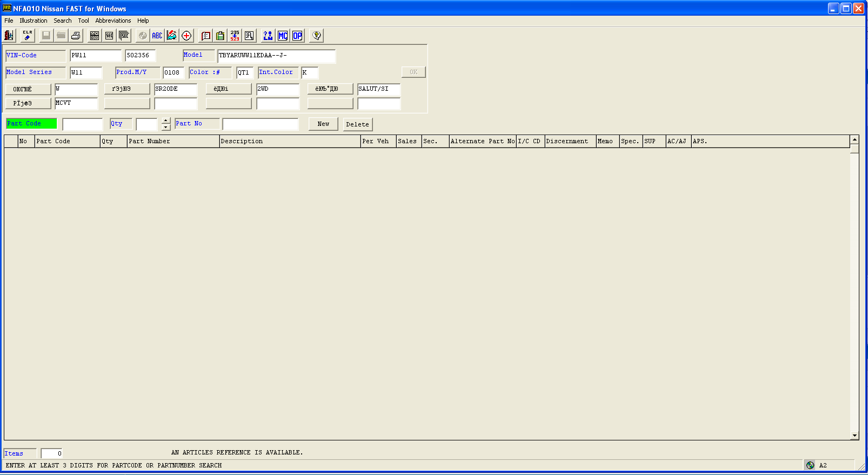The image size is (868, 475).
Task: Click the list's scroll down arrow
Action: [854, 436]
